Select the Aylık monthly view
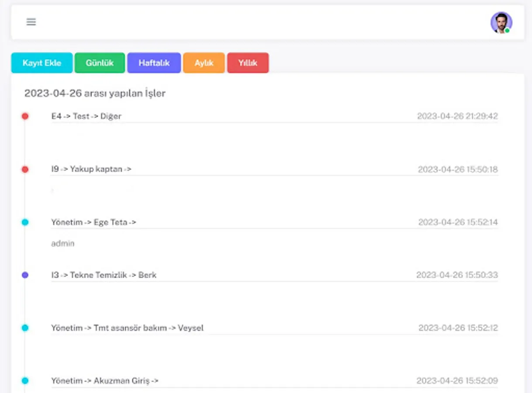Screen dimensions: 532x393 click(x=204, y=63)
